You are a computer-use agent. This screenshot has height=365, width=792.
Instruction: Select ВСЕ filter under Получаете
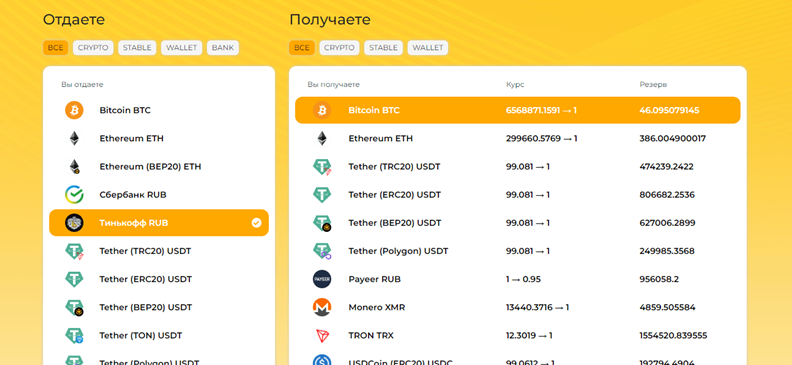[302, 48]
